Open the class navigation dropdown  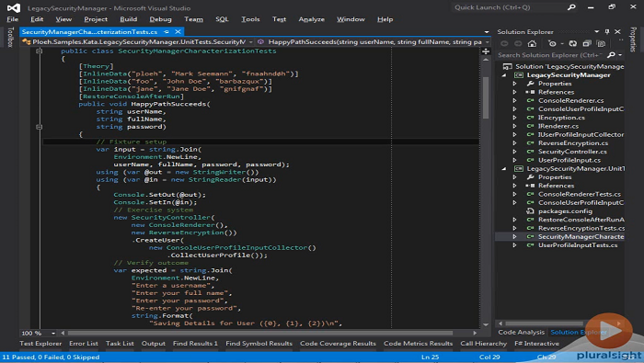[x=250, y=42]
